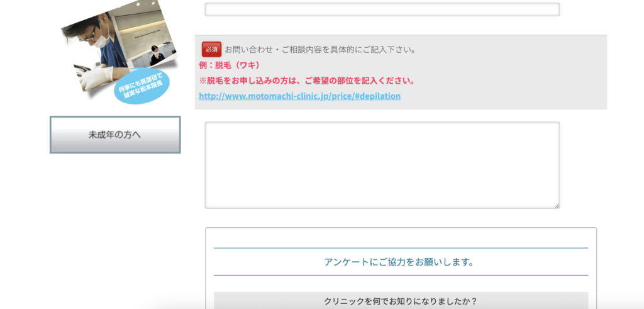
Task: Click the blue 何事にも真面目で誠実な松本院長 caption
Action: click(x=141, y=87)
